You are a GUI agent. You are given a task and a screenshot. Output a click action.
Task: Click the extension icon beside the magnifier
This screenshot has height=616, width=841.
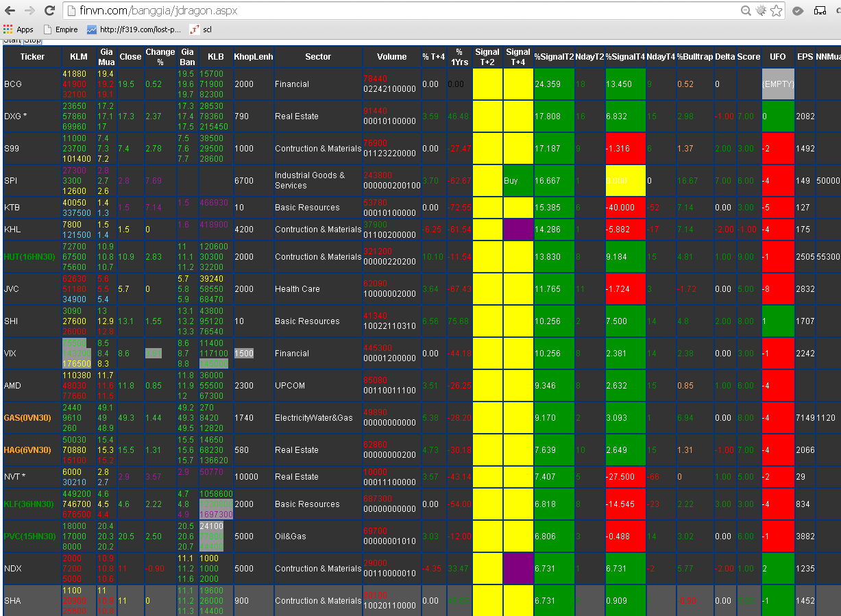(x=761, y=11)
